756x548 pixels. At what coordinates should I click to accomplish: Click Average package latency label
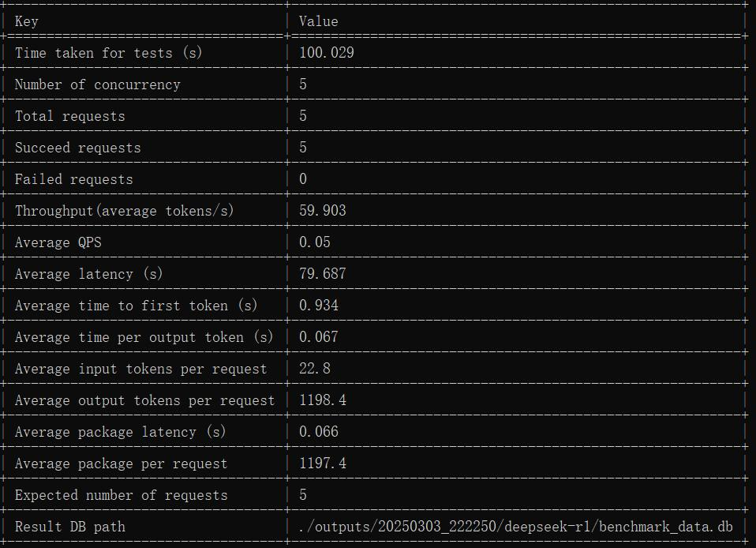coord(121,432)
